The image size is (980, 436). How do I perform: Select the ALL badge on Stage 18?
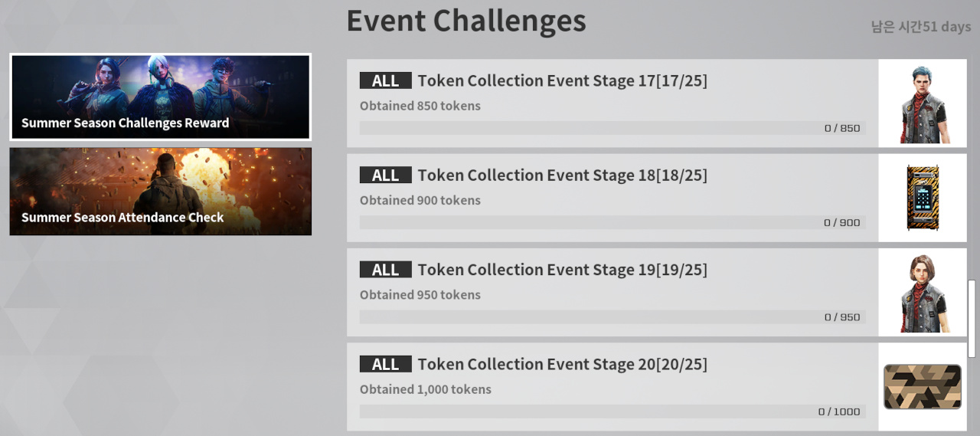tap(385, 175)
